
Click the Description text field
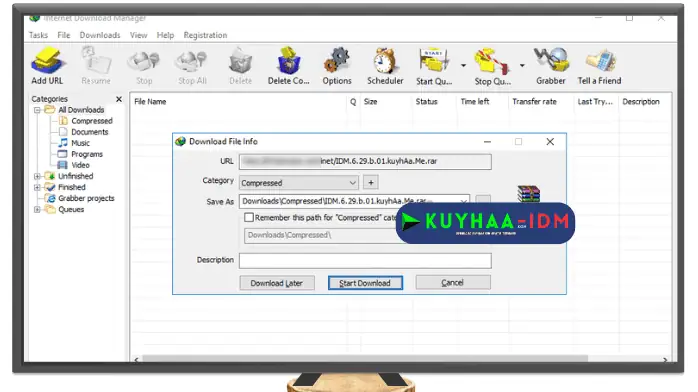point(365,260)
